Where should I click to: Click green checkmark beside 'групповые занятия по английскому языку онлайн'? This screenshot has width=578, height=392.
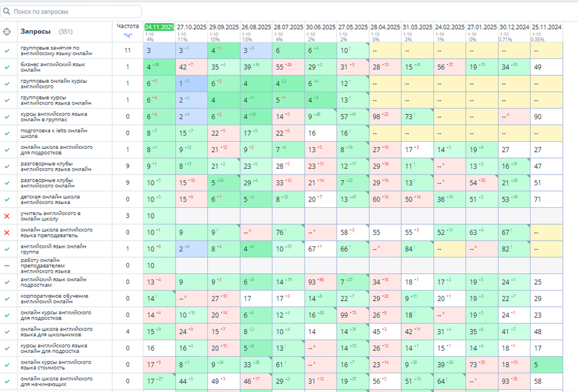pos(7,50)
